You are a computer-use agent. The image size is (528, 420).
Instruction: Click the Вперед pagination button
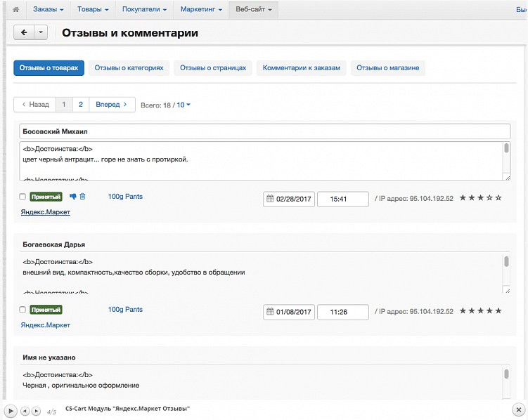[112, 105]
